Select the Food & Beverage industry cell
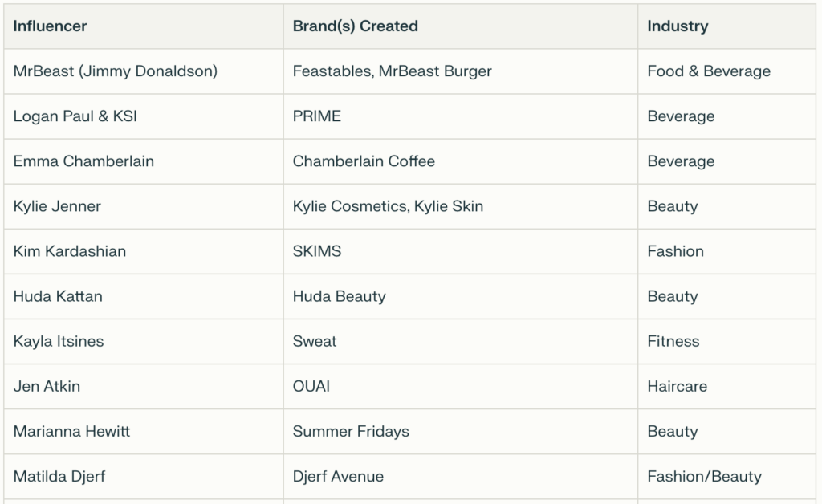The width and height of the screenshot is (822, 504). tap(708, 71)
